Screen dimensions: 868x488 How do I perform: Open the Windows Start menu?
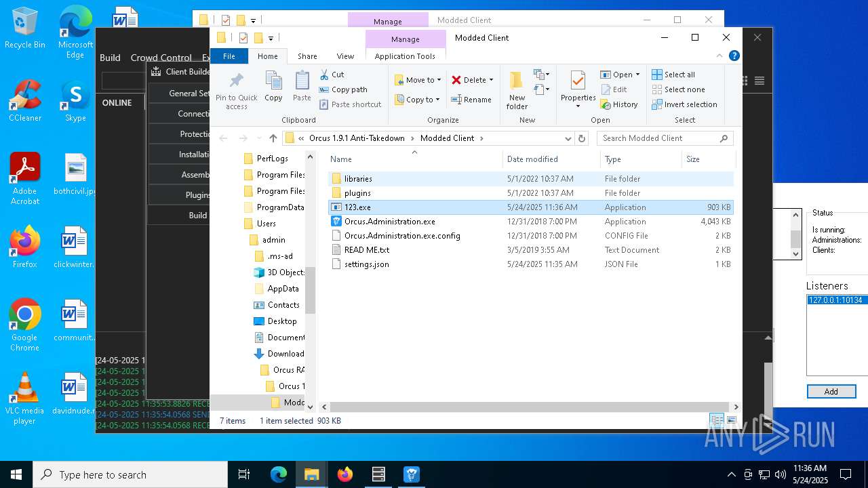(x=16, y=474)
